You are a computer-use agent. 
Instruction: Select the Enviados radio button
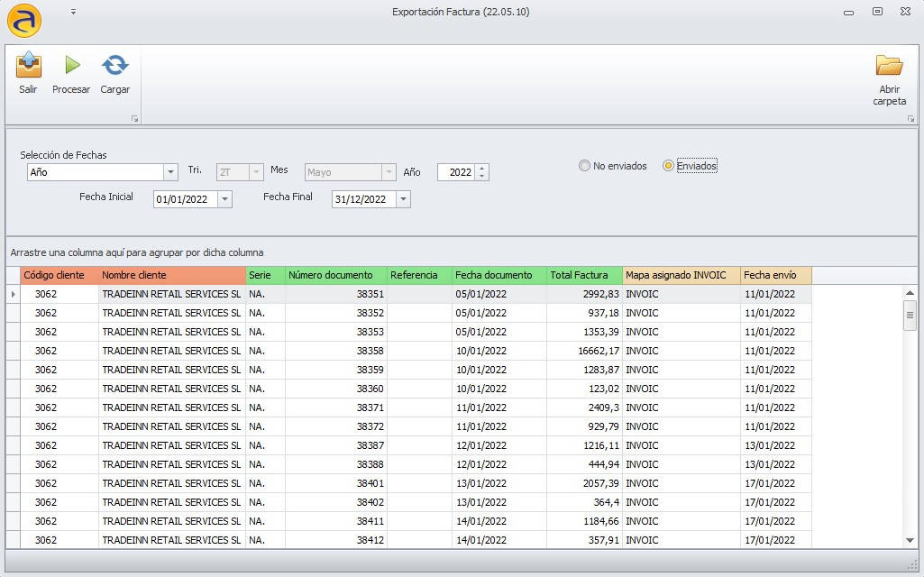[668, 166]
